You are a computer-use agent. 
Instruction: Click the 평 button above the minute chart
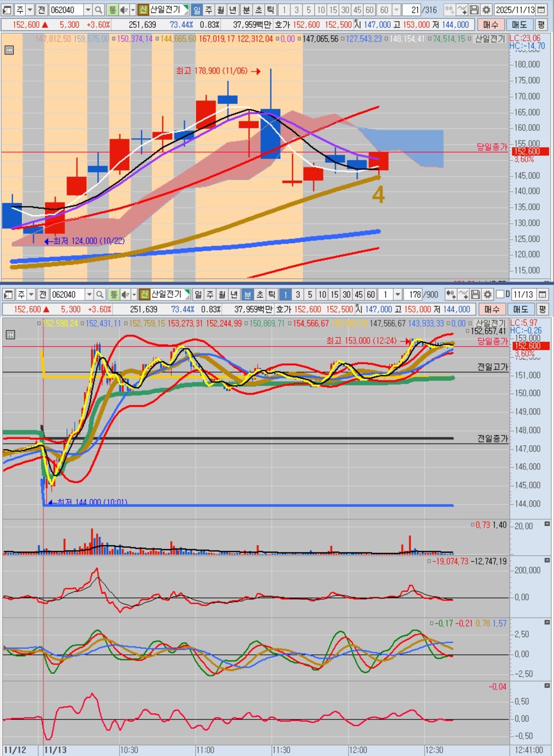542,309
